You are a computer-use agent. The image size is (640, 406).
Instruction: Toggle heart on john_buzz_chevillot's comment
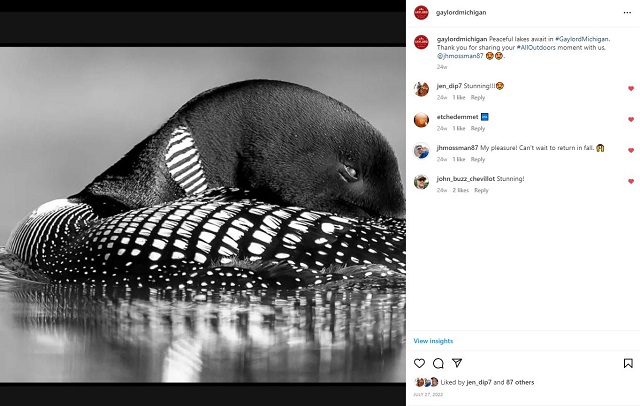pos(631,181)
